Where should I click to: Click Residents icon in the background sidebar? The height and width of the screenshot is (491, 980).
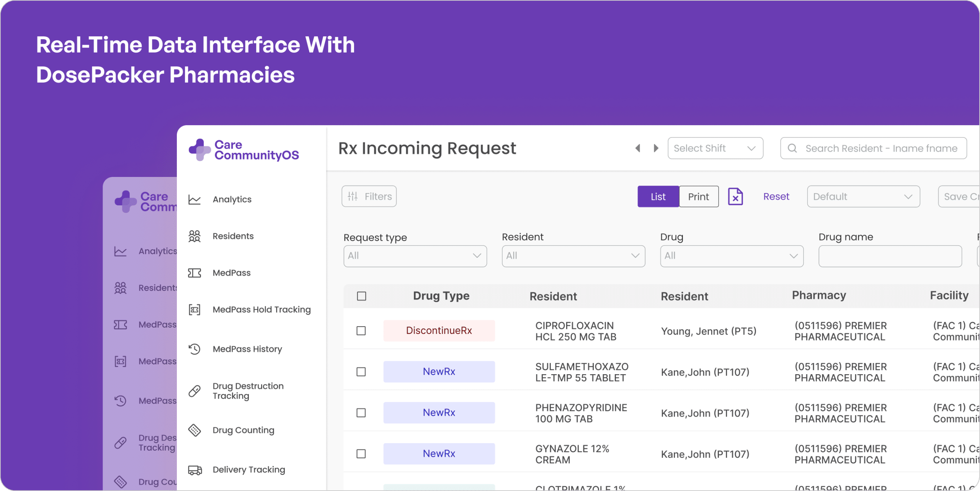pos(120,288)
